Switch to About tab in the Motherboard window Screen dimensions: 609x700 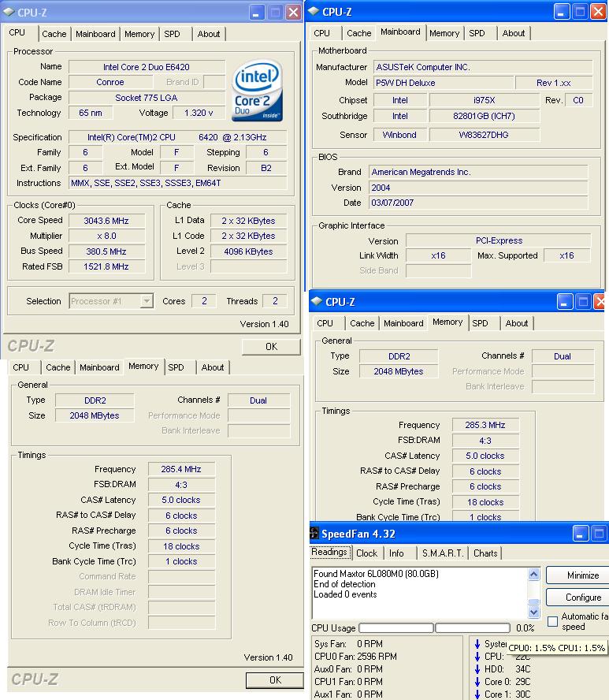tap(514, 33)
